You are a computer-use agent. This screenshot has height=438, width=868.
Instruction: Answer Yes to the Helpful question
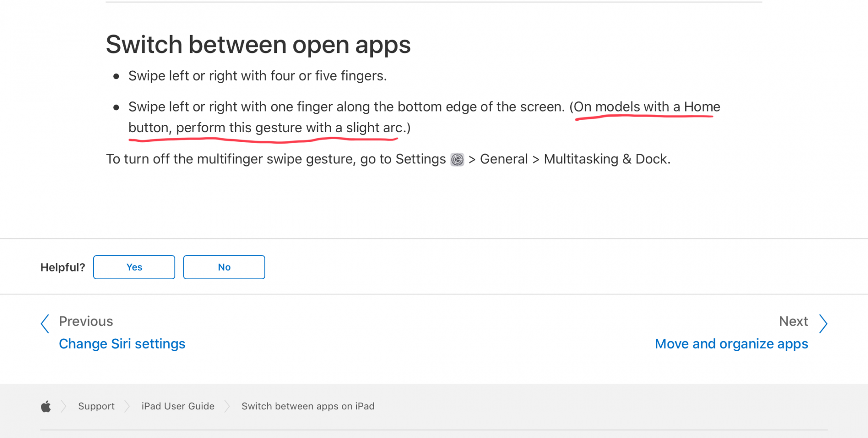click(x=134, y=267)
